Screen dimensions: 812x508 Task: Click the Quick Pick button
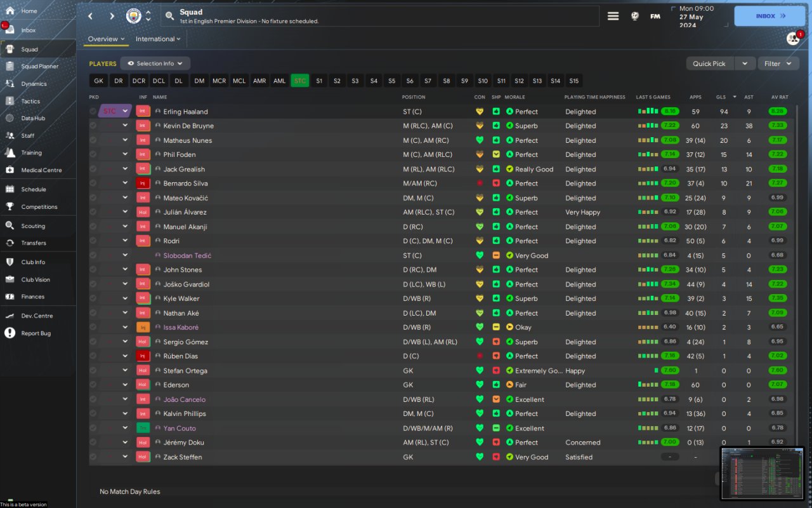(x=709, y=63)
